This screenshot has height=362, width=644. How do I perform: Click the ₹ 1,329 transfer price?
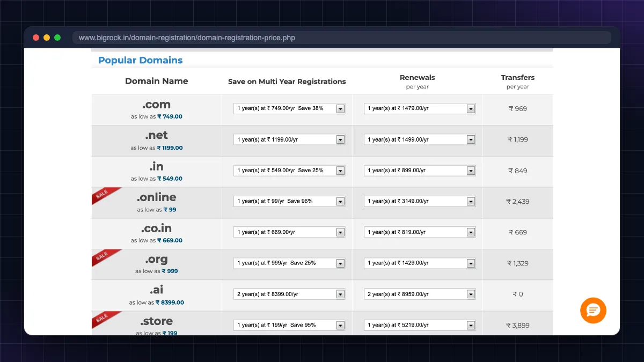(518, 263)
